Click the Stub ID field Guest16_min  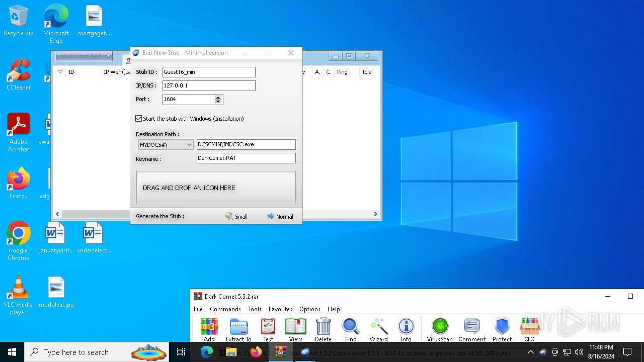[209, 72]
